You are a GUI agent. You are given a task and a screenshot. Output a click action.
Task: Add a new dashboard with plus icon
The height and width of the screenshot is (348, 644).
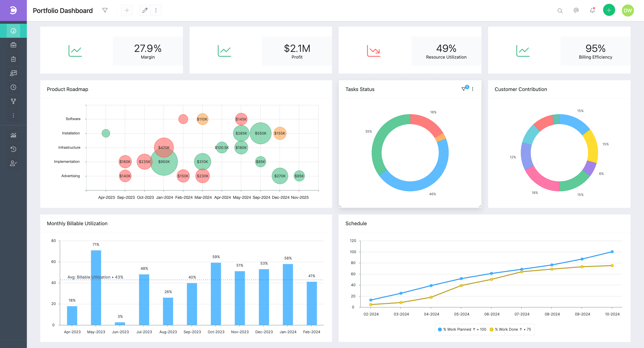click(127, 10)
